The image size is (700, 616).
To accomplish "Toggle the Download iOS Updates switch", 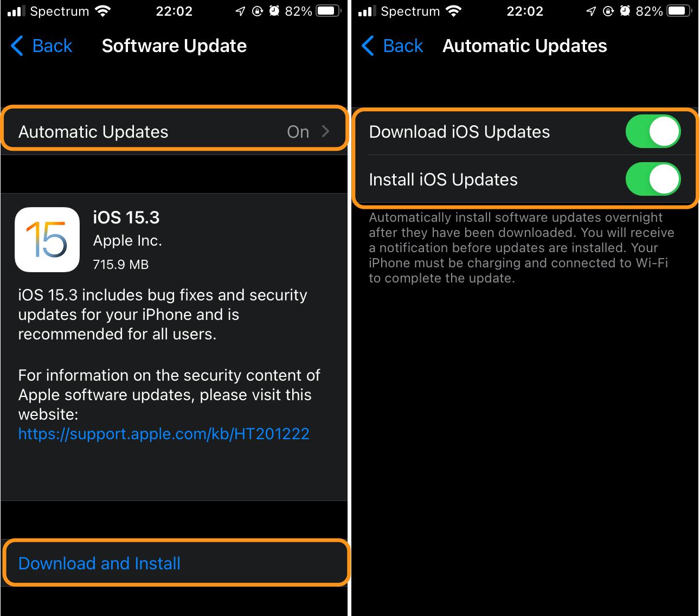I will point(653,131).
